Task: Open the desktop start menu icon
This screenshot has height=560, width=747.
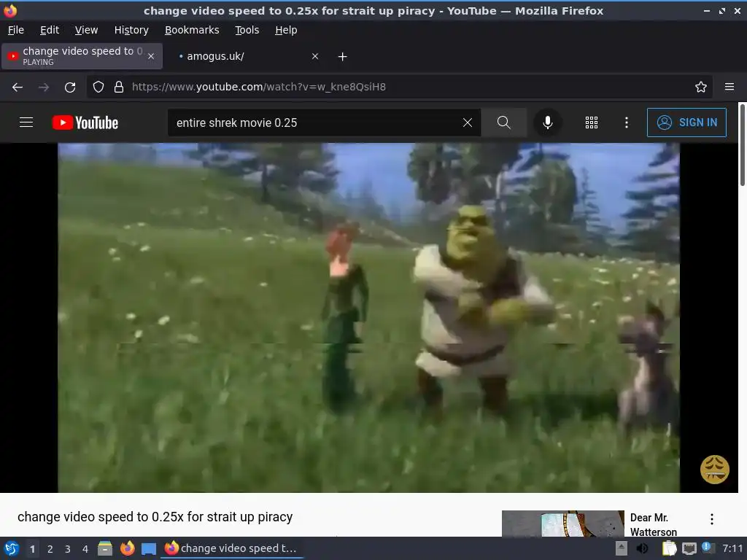Action: point(12,548)
